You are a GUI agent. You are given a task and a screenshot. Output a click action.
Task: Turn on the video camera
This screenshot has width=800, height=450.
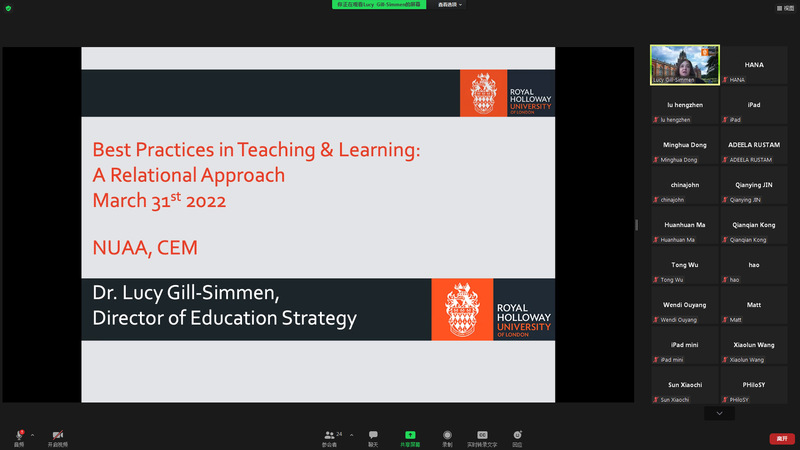58,436
